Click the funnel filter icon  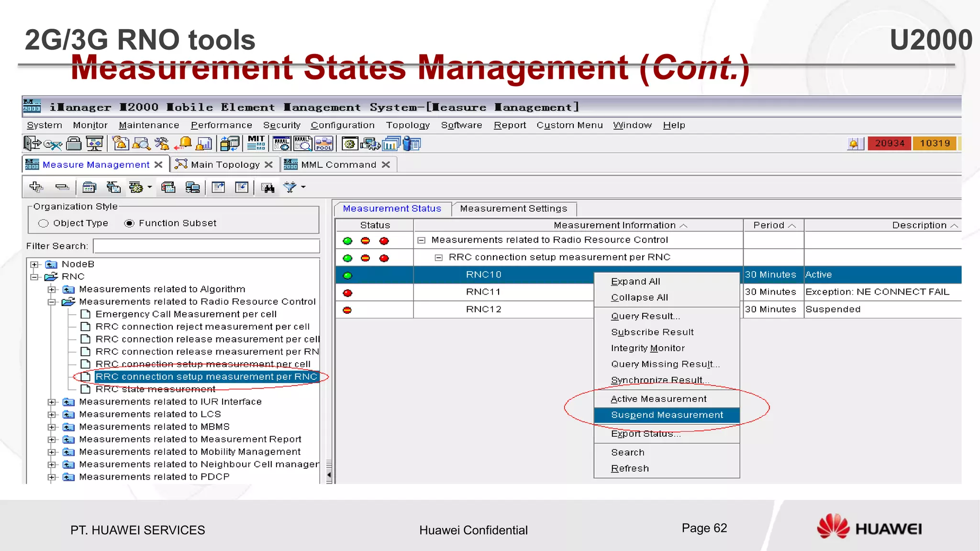pyautogui.click(x=290, y=187)
